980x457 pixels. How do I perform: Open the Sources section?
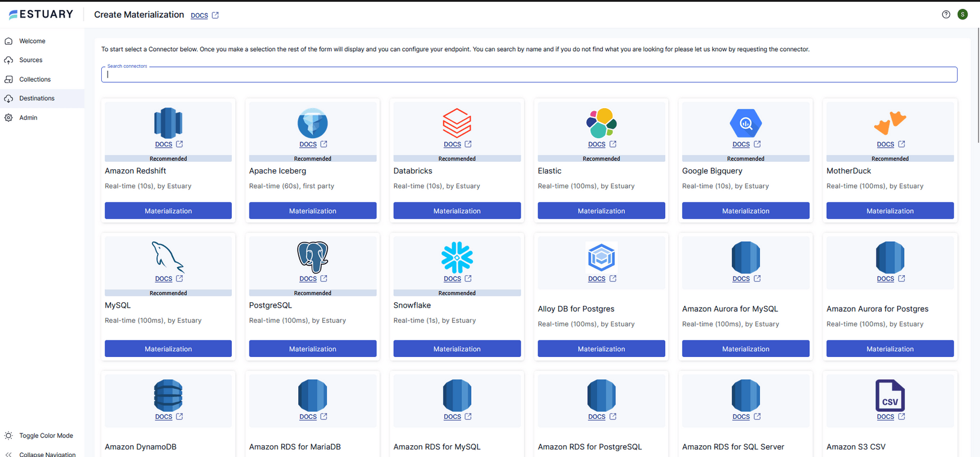(42, 60)
